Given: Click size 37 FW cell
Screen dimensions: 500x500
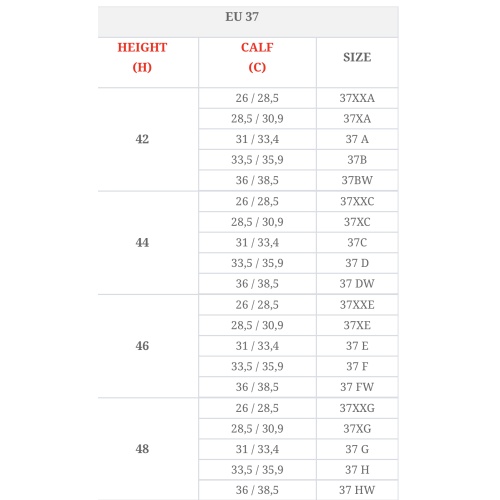Looking at the screenshot, I should click(357, 387).
